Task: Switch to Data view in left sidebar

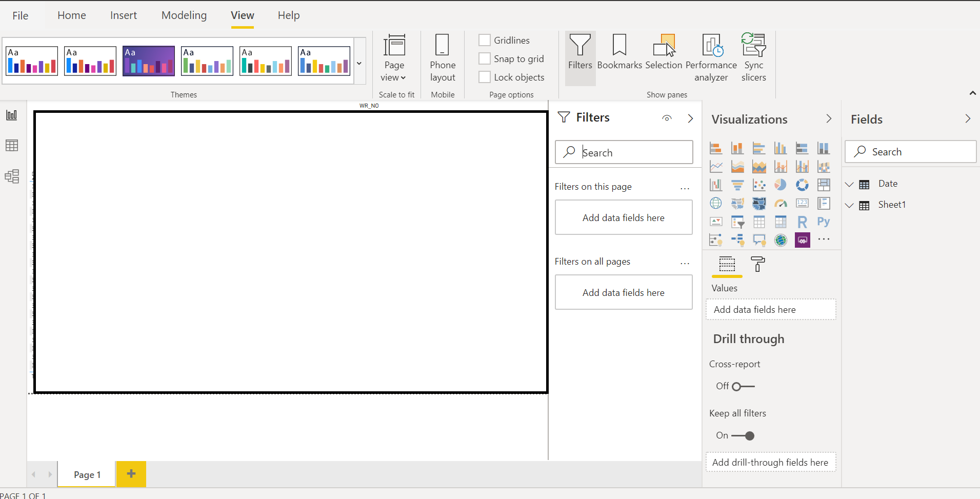Action: [12, 146]
